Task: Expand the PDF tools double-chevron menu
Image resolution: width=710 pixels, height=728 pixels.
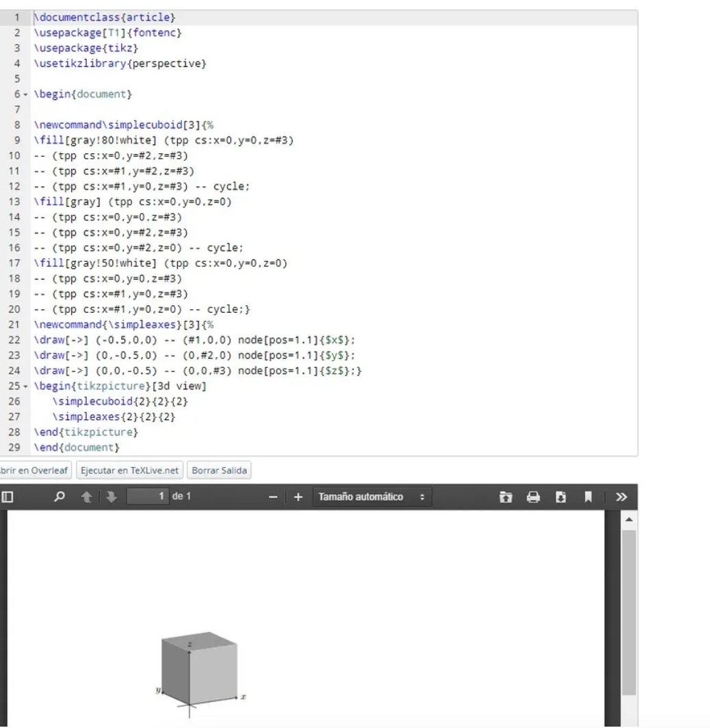Action: [x=621, y=497]
